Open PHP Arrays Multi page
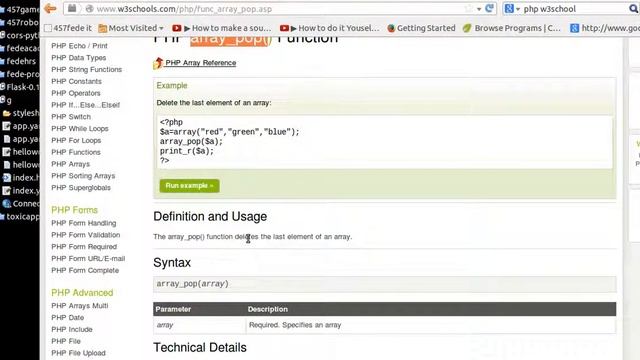The image size is (640, 360). (80, 306)
